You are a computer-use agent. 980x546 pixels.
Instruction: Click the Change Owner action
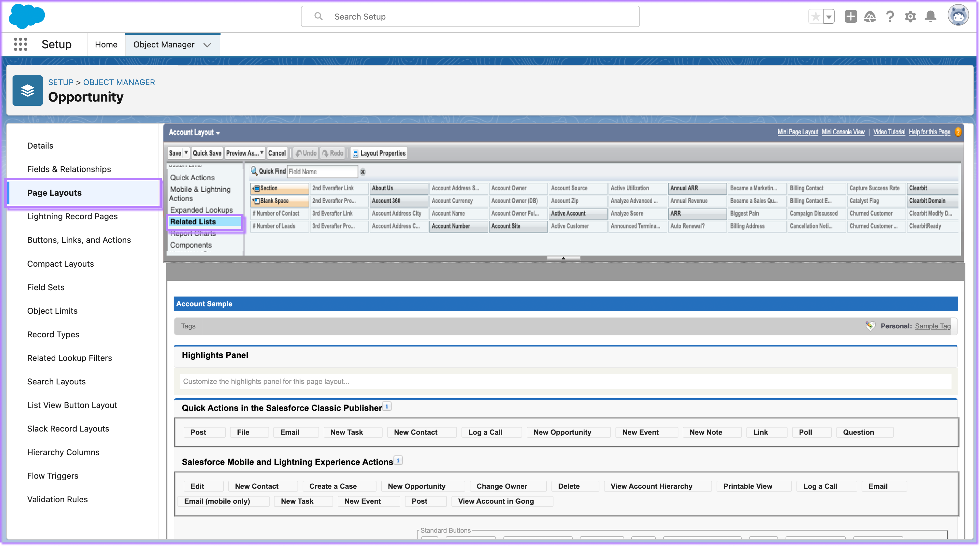point(508,486)
